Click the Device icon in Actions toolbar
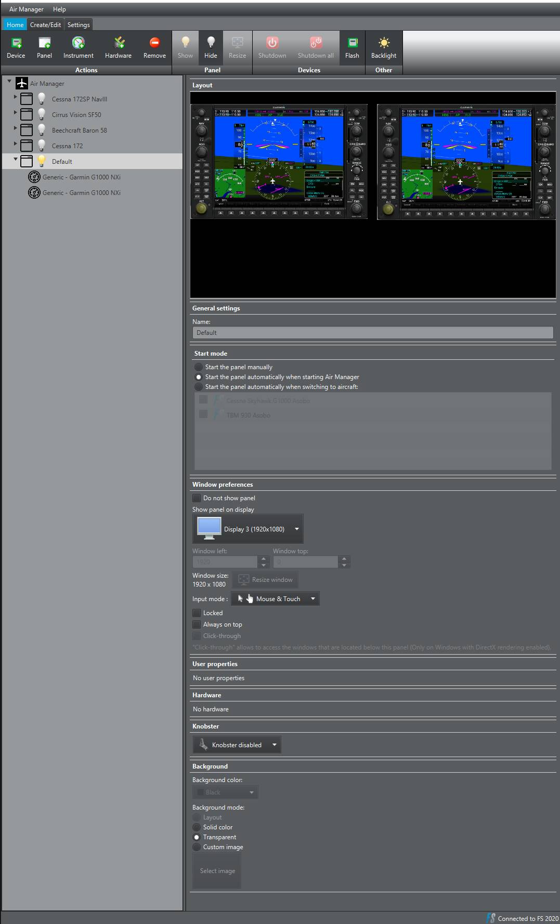Image resolution: width=560 pixels, height=924 pixels. click(x=16, y=43)
